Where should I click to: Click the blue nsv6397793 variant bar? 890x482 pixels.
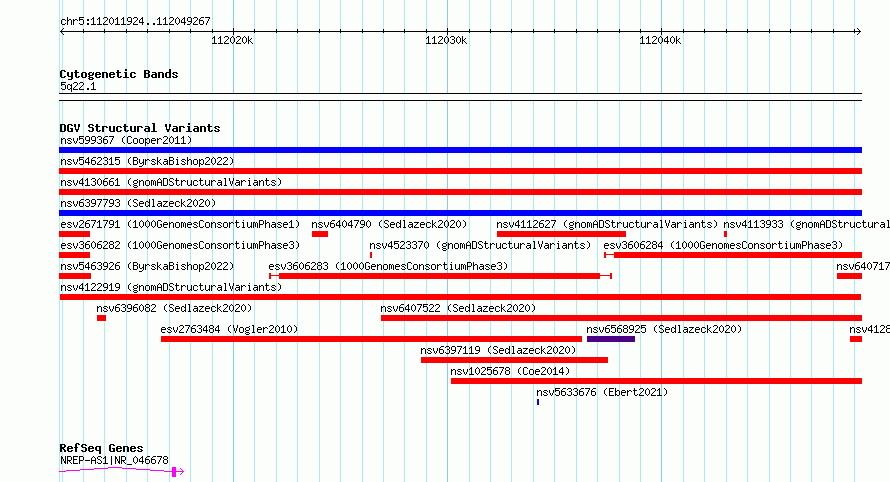click(x=460, y=213)
